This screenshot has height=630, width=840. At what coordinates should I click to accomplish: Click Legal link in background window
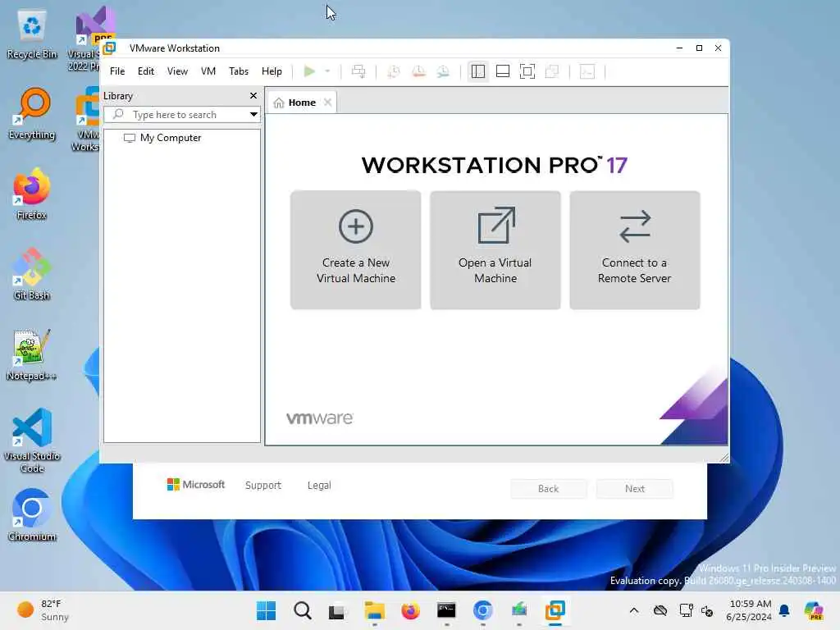click(x=319, y=486)
